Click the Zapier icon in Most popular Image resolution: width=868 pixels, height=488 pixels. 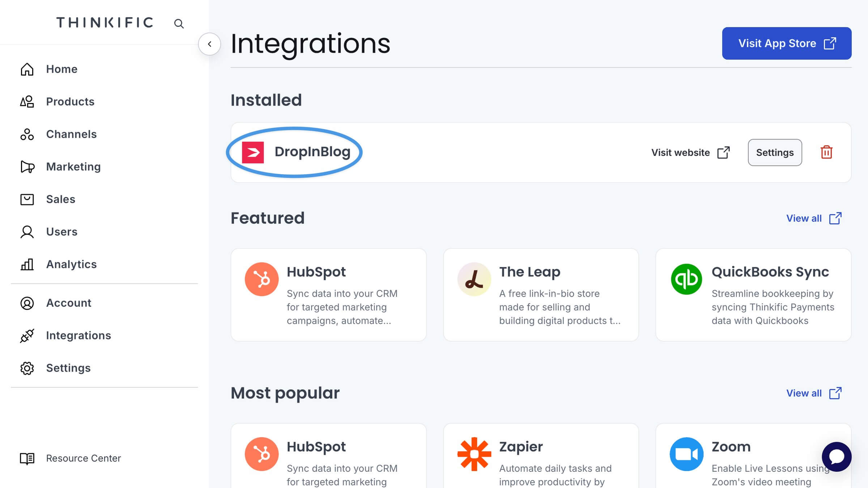[x=474, y=454]
